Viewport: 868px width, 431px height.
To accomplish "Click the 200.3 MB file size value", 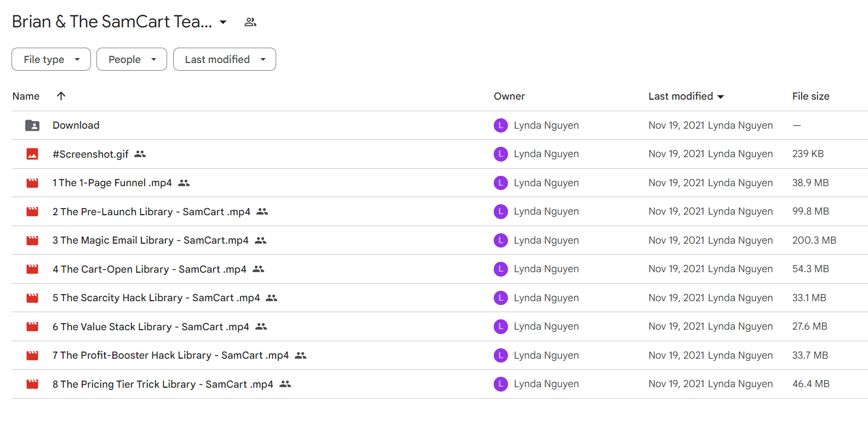I will pos(814,240).
